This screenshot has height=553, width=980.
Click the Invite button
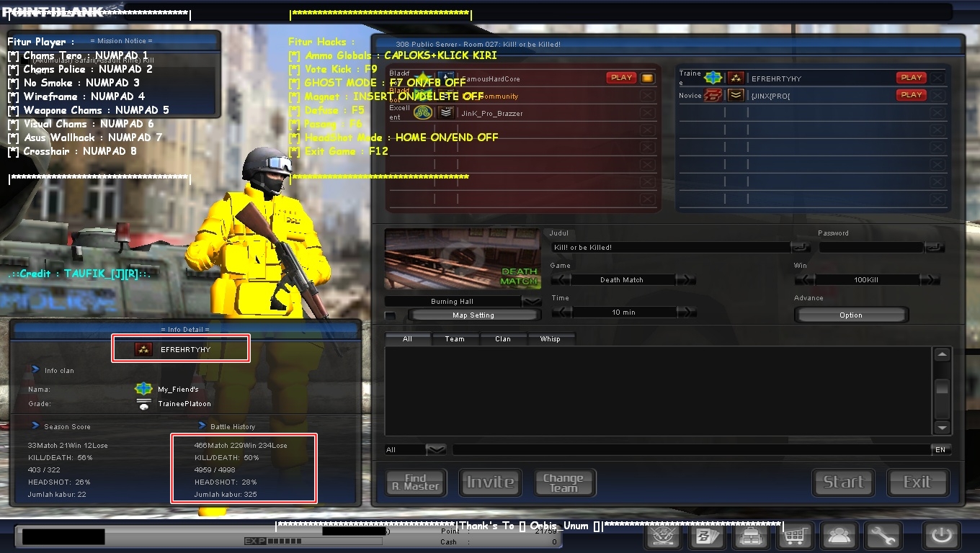[x=490, y=482]
